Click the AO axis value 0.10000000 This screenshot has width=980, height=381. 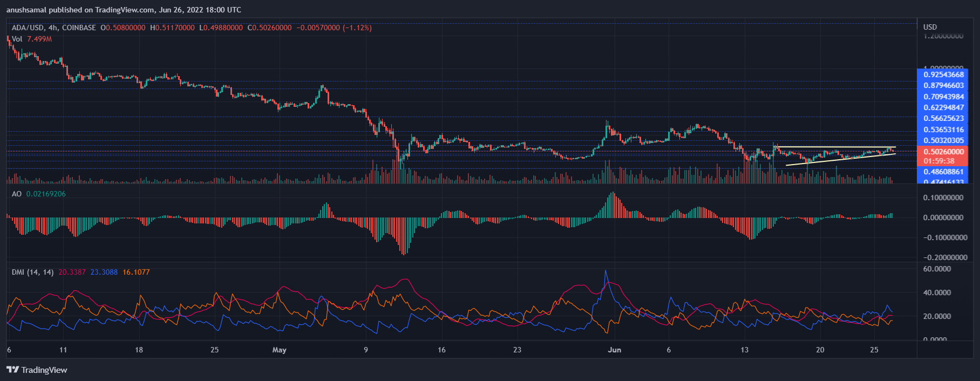(x=943, y=198)
